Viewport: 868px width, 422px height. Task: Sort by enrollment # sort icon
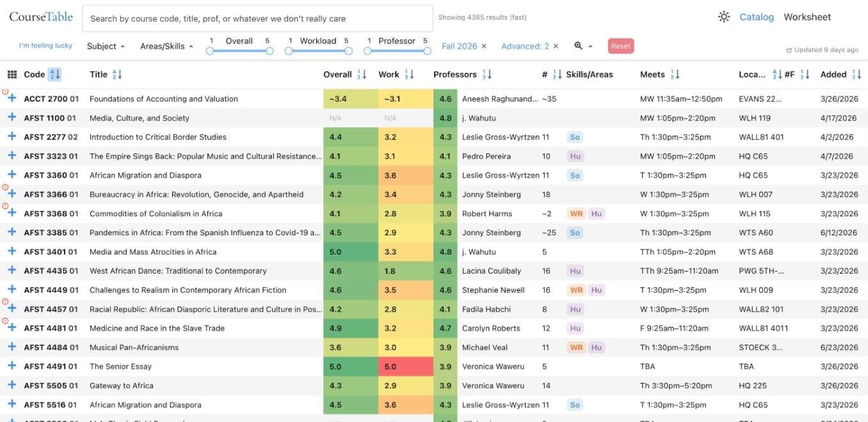[557, 75]
